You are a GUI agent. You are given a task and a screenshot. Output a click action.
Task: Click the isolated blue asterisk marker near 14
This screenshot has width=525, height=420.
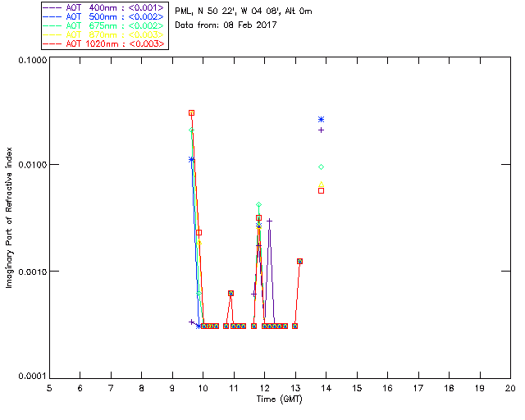[321, 120]
